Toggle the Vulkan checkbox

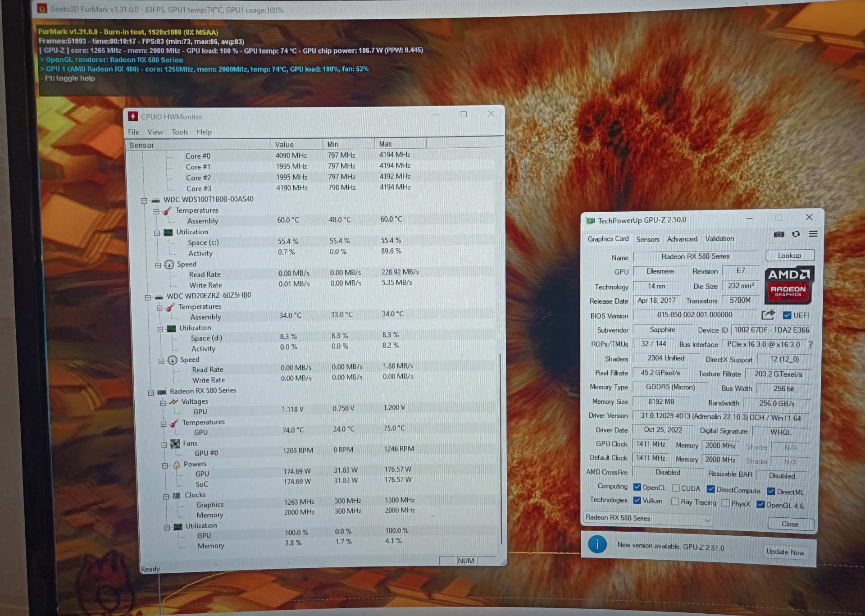[x=637, y=500]
